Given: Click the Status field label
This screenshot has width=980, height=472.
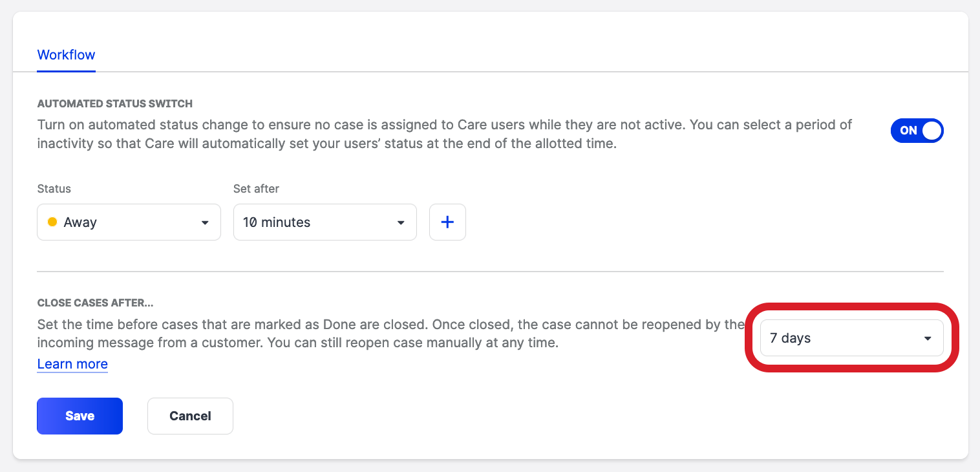Looking at the screenshot, I should pos(54,189).
